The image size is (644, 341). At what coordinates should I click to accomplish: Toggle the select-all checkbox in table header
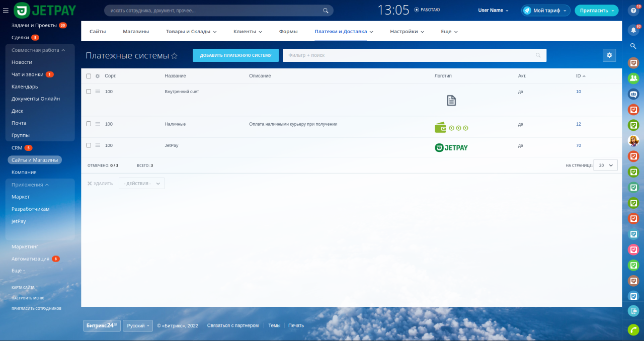tap(89, 76)
